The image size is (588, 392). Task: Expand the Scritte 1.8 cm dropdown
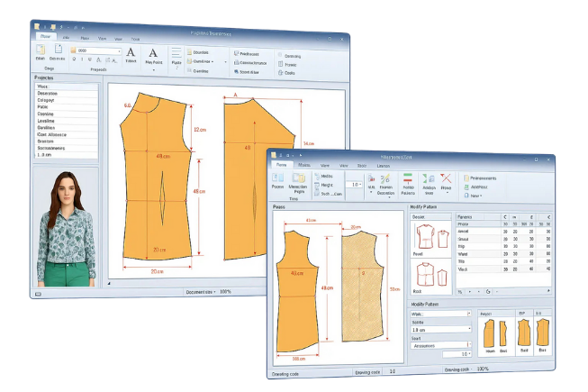(469, 330)
